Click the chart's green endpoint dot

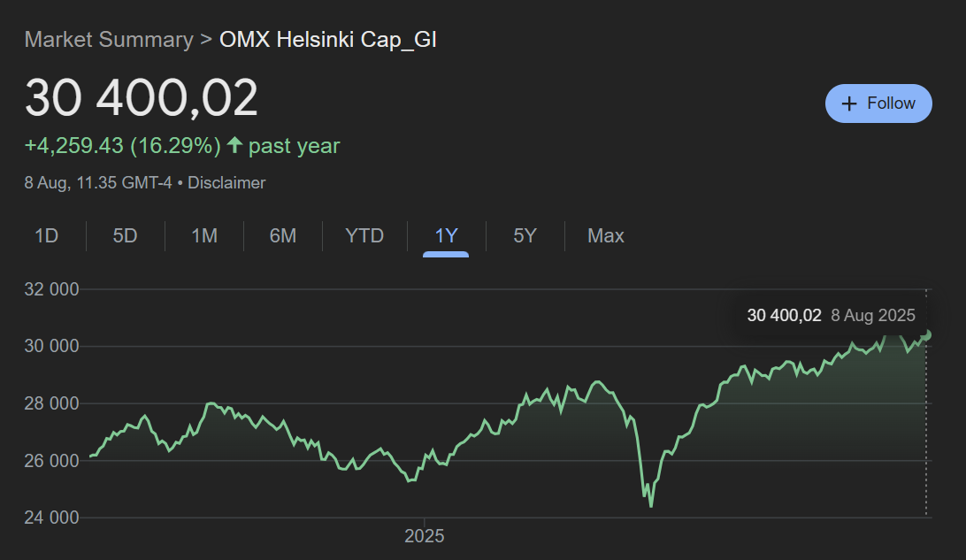[x=927, y=334]
